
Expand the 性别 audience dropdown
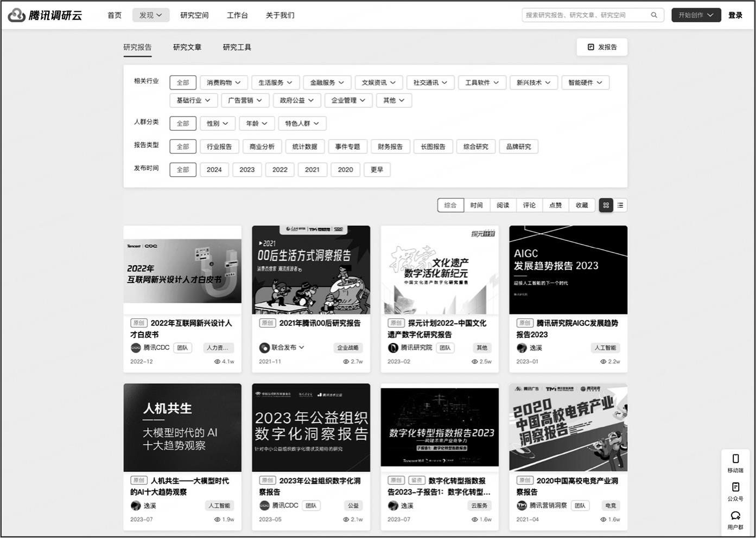(218, 123)
